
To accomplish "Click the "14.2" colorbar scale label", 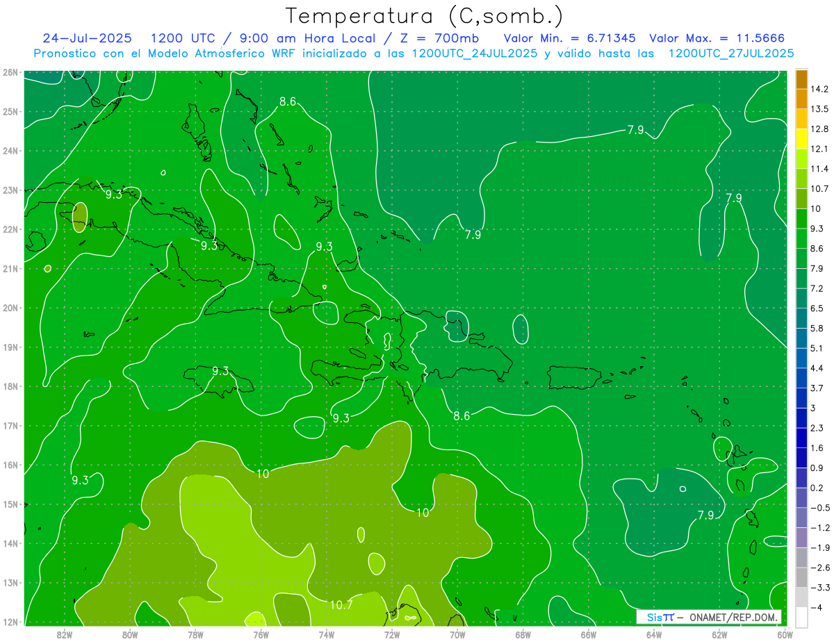I will pyautogui.click(x=820, y=89).
